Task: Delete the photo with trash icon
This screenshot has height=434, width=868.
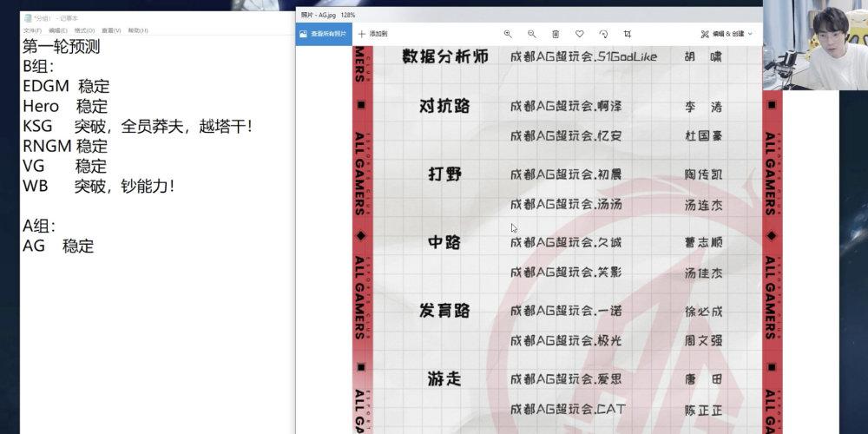Action: coord(556,34)
